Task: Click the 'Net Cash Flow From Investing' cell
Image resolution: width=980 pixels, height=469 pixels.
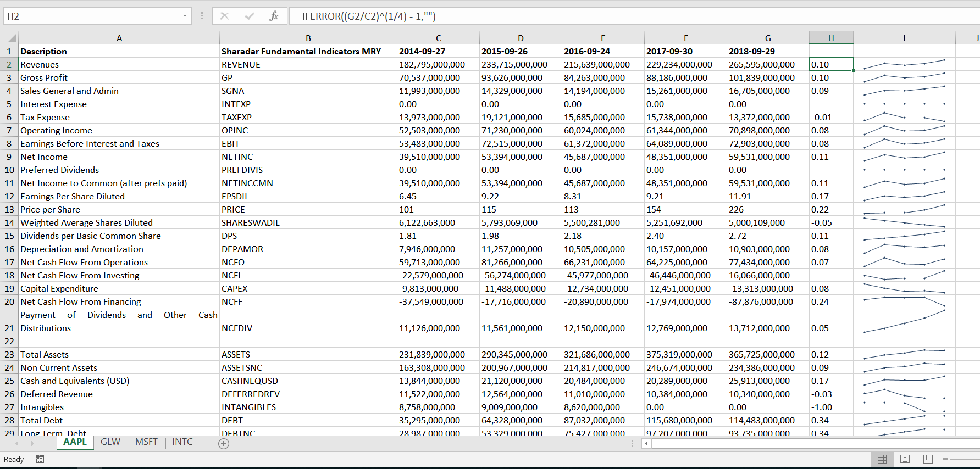Action: pyautogui.click(x=119, y=275)
